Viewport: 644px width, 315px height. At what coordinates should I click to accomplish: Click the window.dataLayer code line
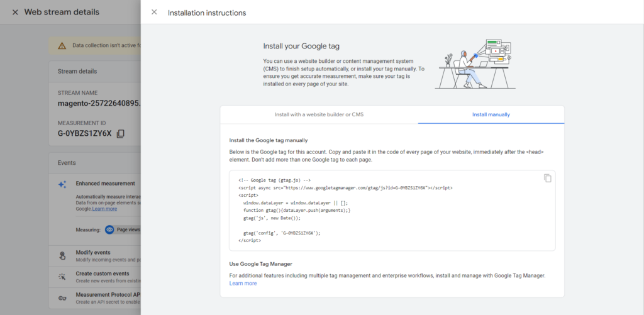pyautogui.click(x=296, y=203)
